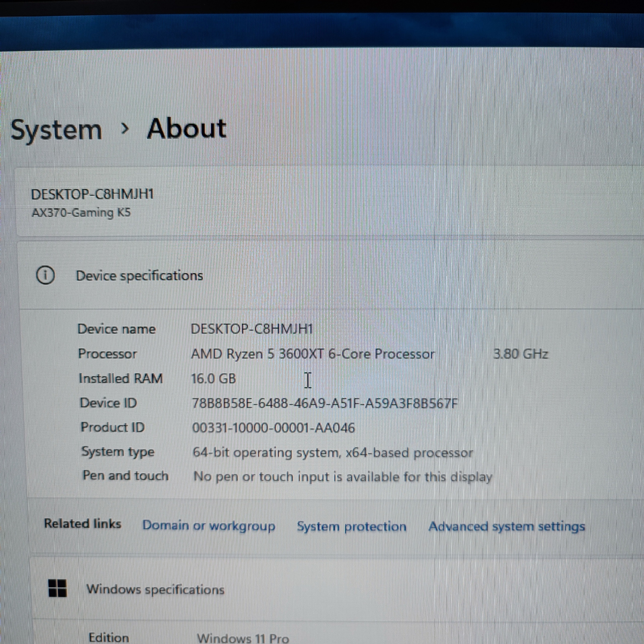This screenshot has height=644, width=644.
Task: Click the Device ID value string
Action: pyautogui.click(x=325, y=404)
